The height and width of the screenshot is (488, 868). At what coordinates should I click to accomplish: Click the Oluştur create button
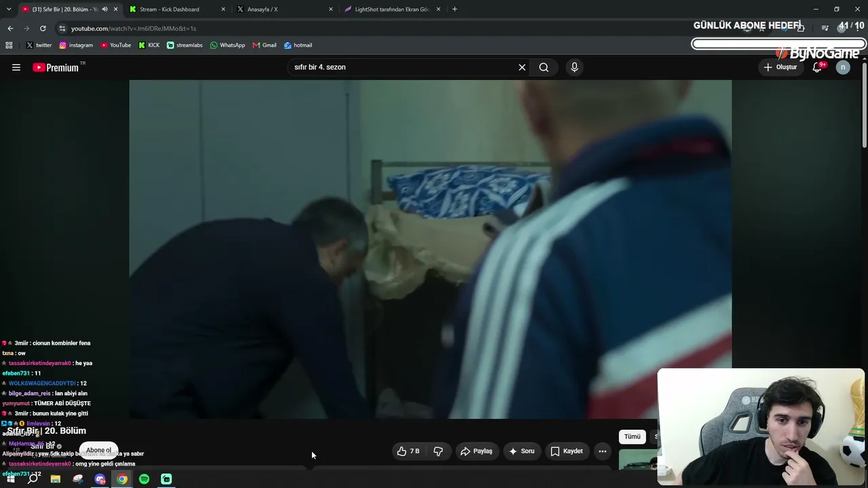point(781,67)
